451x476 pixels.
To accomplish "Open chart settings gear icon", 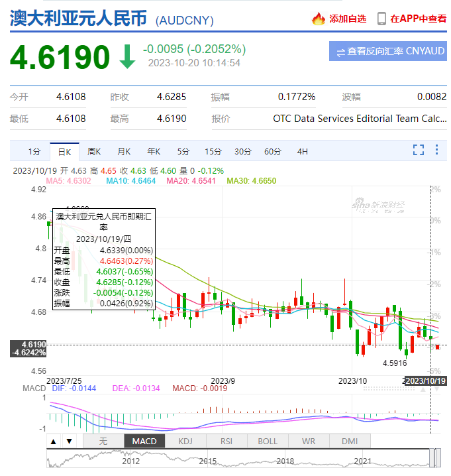I will point(437,150).
